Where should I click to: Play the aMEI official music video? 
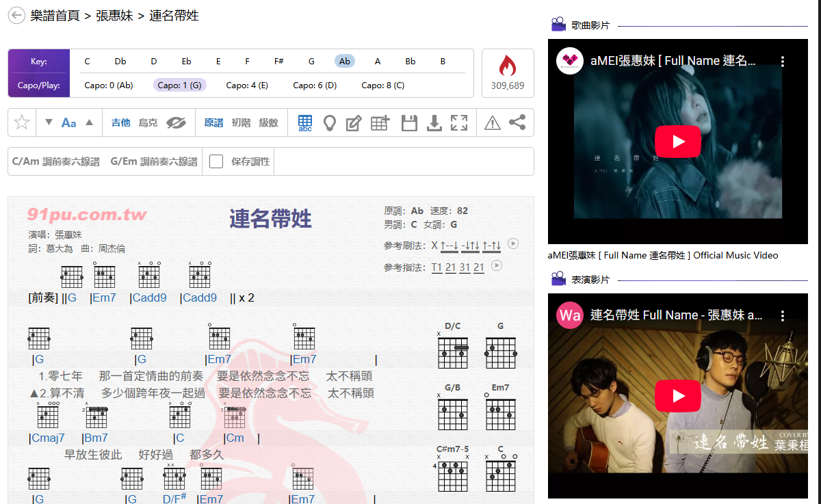678,142
